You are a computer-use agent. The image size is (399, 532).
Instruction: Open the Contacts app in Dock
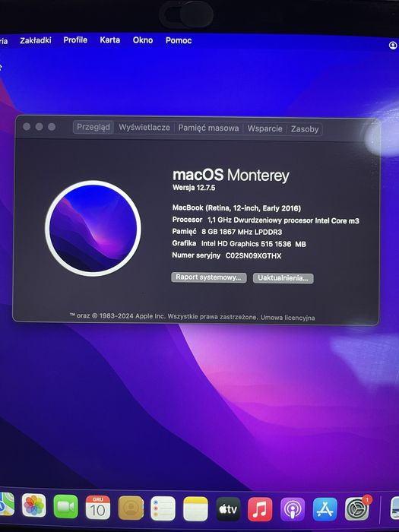[x=131, y=508]
